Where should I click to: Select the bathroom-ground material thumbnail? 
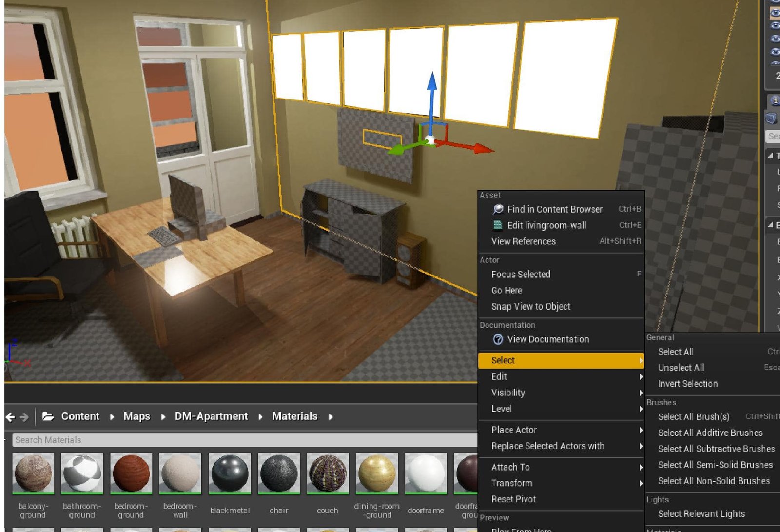[82, 473]
